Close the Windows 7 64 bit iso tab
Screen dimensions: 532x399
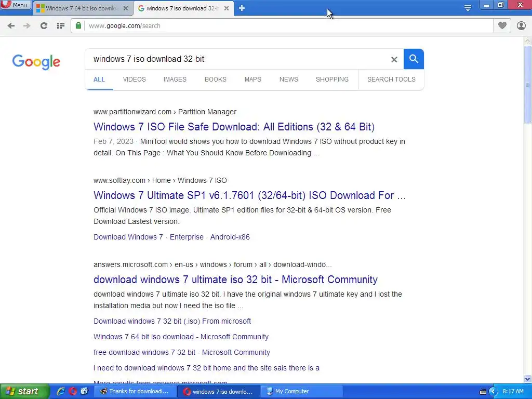pyautogui.click(x=126, y=8)
